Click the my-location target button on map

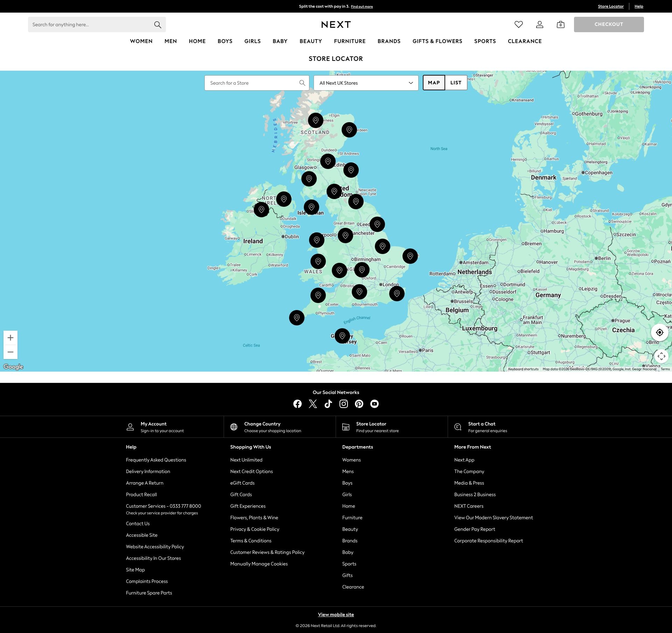click(x=659, y=332)
